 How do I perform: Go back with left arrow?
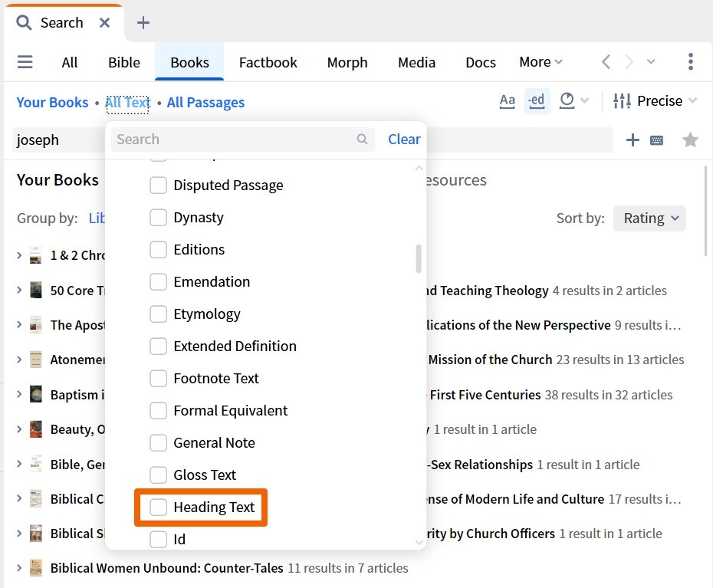606,62
